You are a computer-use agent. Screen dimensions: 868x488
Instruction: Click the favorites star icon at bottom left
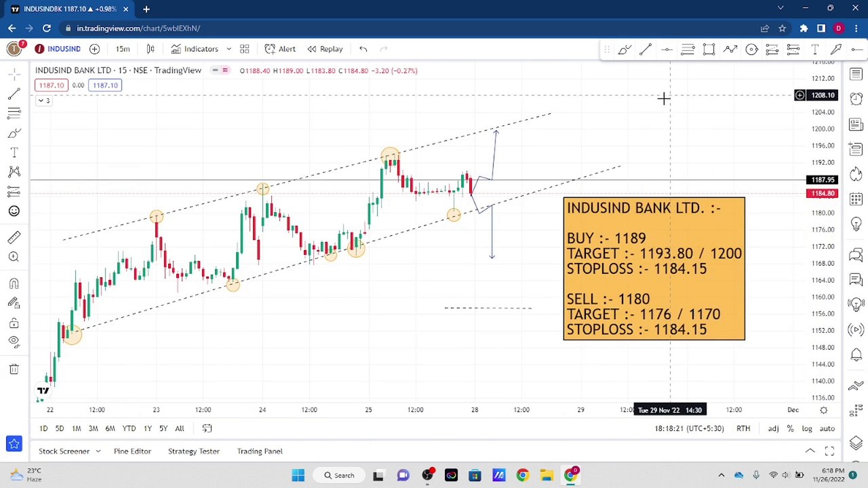pos(14,444)
